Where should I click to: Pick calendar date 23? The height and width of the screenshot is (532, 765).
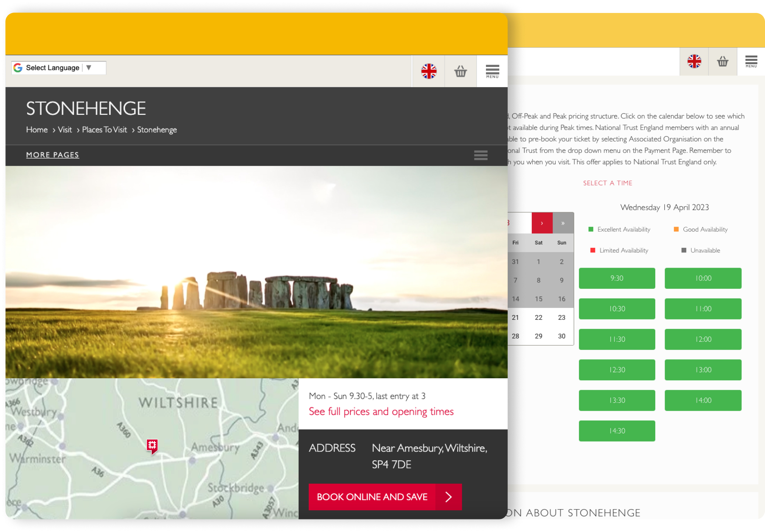(x=562, y=317)
